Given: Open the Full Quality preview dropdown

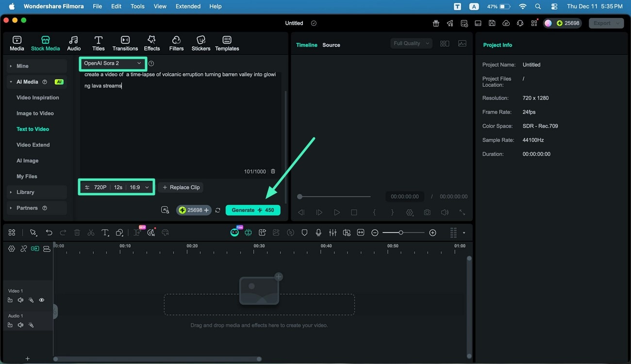Looking at the screenshot, I should [x=411, y=43].
